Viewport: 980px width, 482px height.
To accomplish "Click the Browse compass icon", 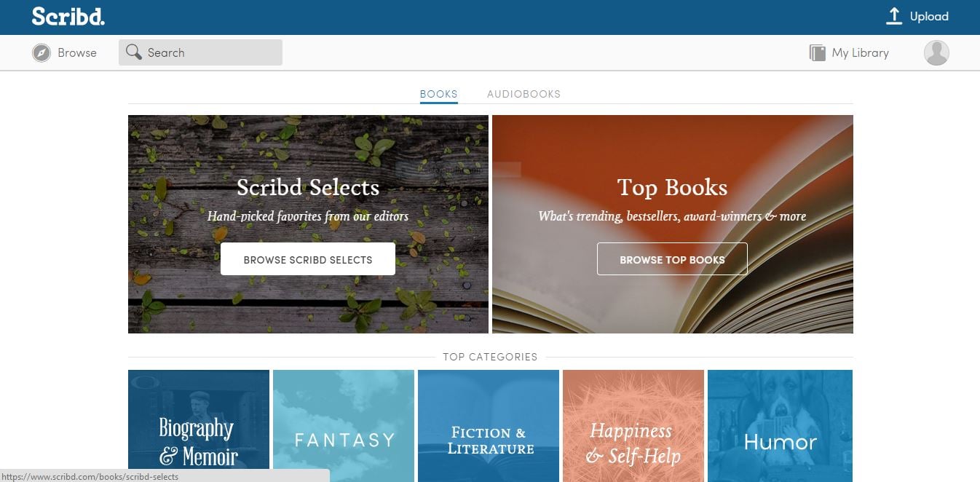I will tap(42, 53).
